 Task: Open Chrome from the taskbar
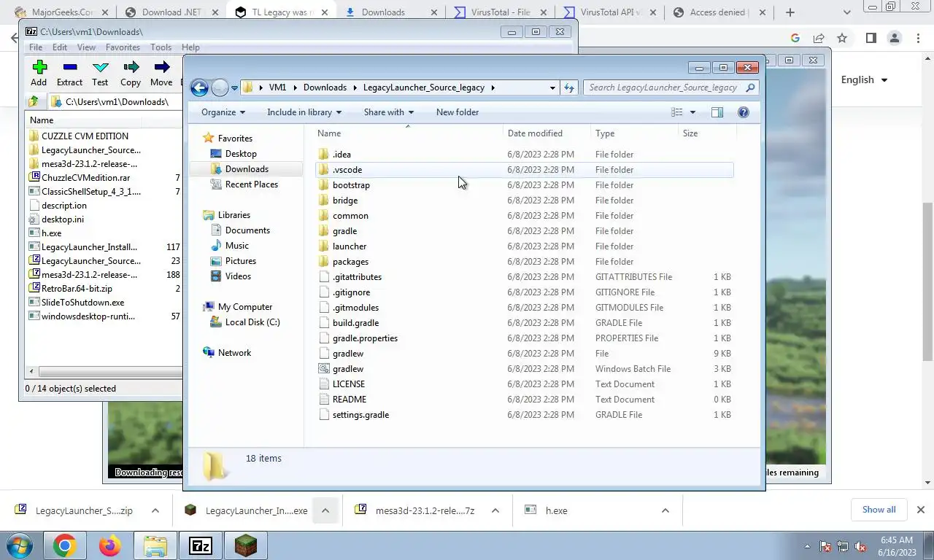coord(65,545)
